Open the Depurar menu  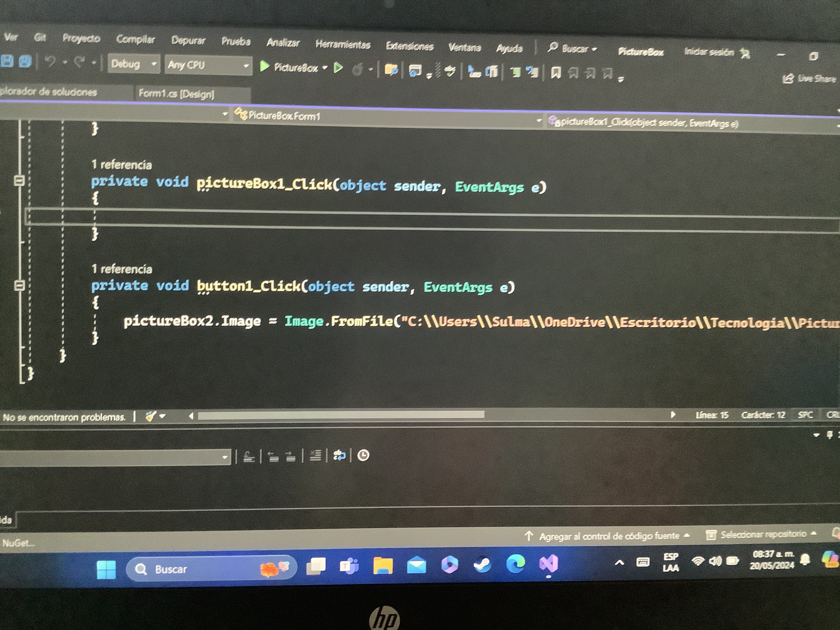(188, 40)
